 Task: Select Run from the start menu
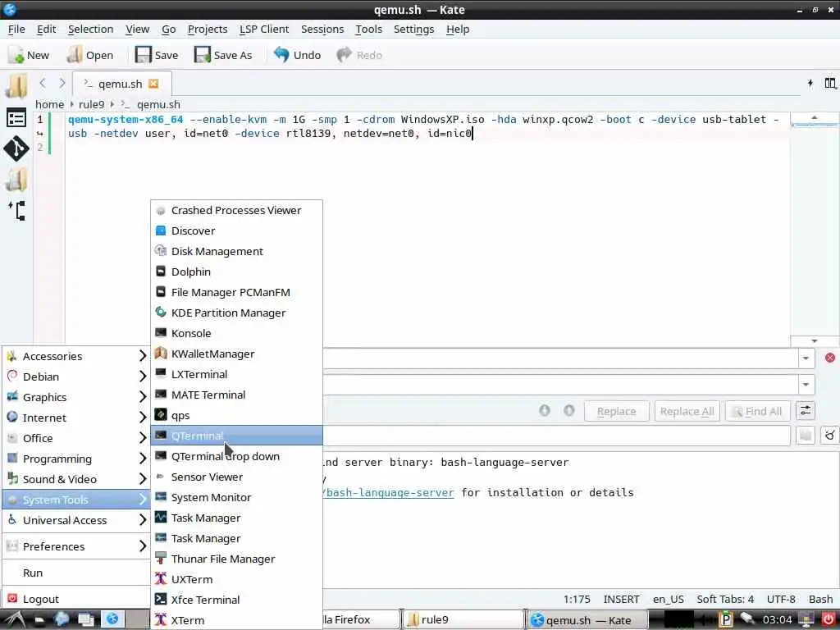pyautogui.click(x=76, y=573)
